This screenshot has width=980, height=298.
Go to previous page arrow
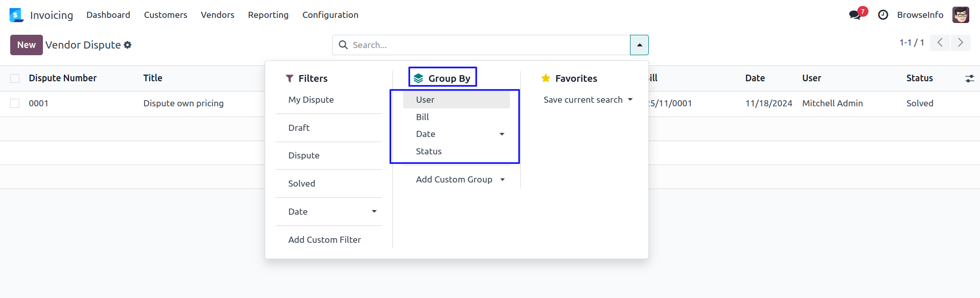point(940,43)
